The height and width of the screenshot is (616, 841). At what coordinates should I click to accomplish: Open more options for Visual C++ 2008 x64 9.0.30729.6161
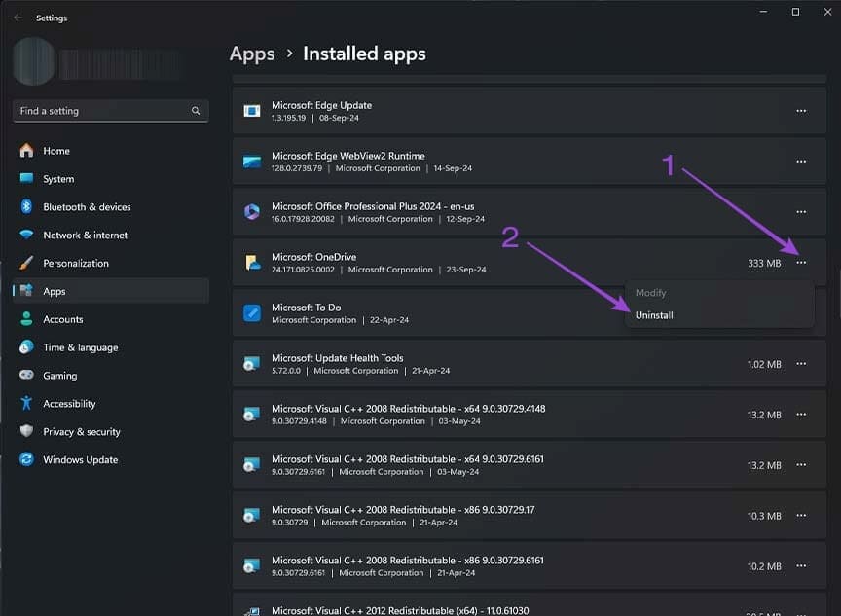(801, 465)
